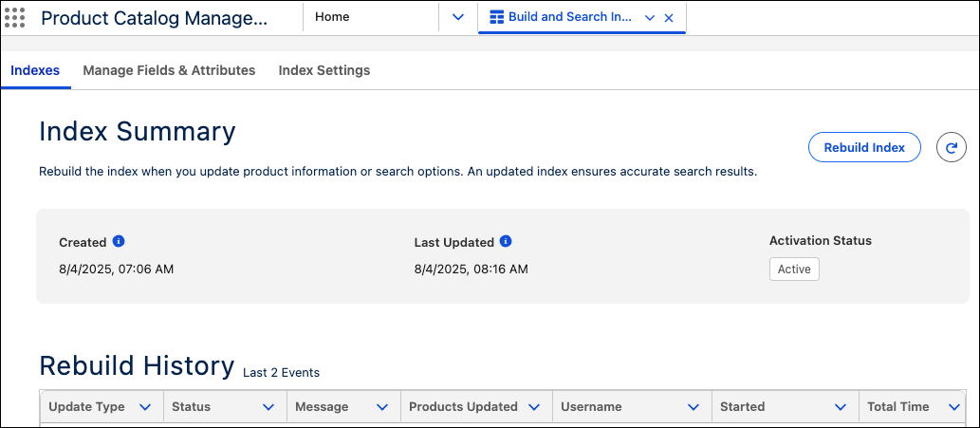Click Last Updated value 8/4/2025, 08:16 AM
The image size is (980, 428).
(x=472, y=270)
